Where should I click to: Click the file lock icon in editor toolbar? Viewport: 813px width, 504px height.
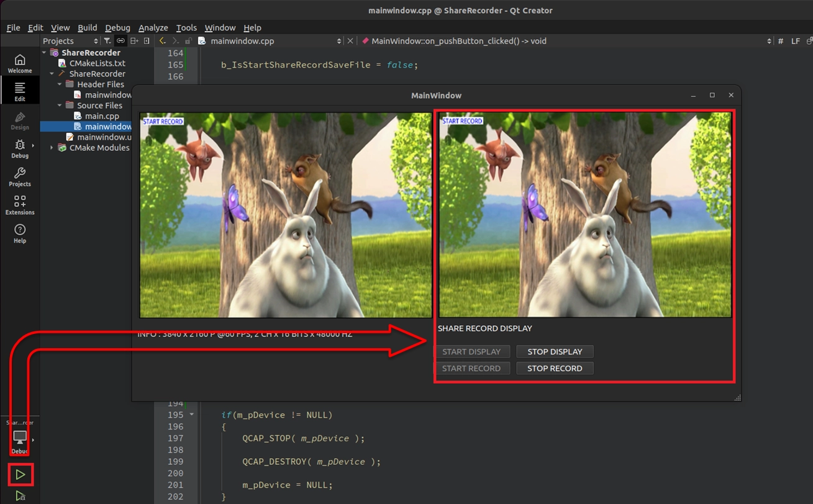188,41
